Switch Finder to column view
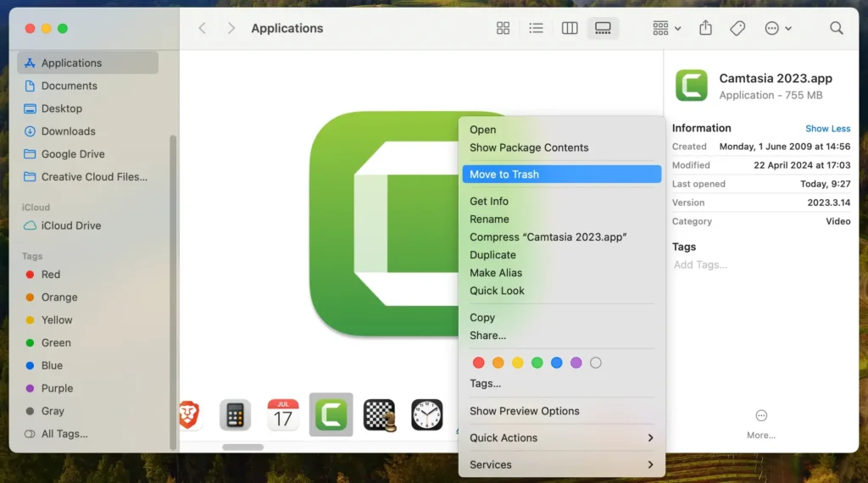 click(x=569, y=28)
